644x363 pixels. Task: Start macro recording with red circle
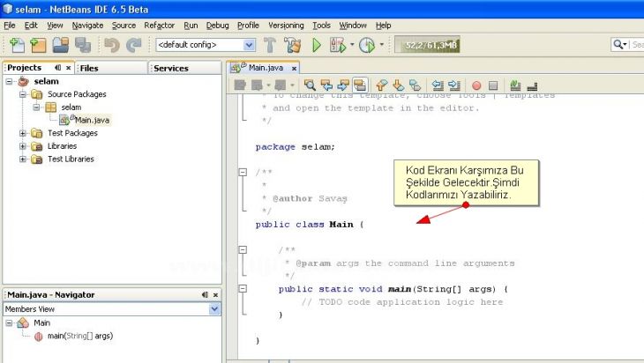476,85
